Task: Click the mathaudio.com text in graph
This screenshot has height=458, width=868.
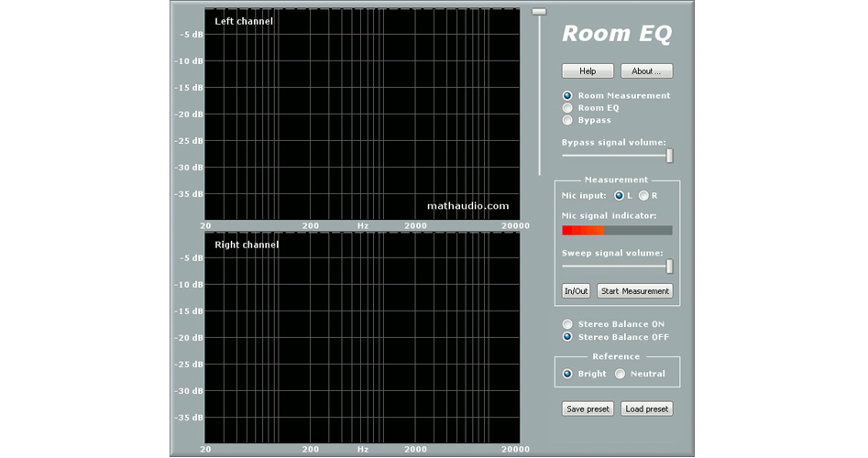Action: (467, 206)
